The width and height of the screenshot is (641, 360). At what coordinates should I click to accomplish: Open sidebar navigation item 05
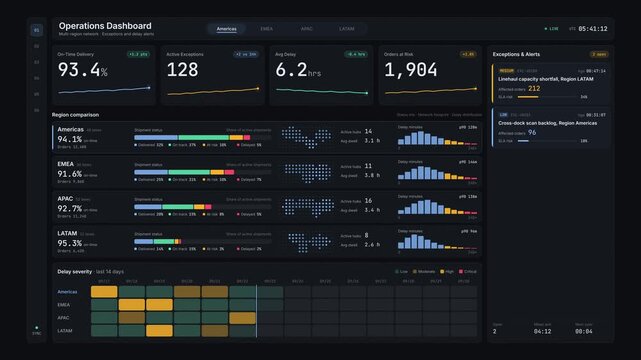37,94
